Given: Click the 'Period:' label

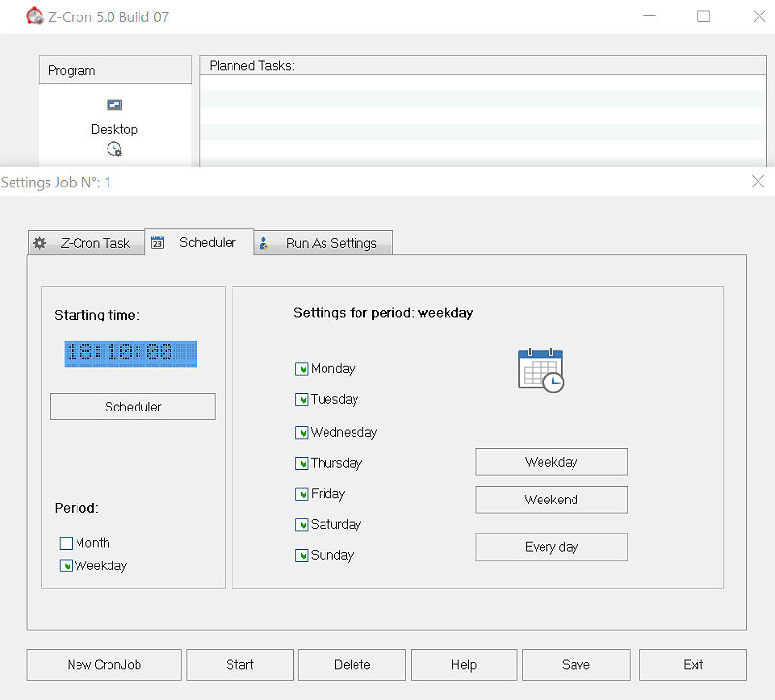Looking at the screenshot, I should (77, 509).
